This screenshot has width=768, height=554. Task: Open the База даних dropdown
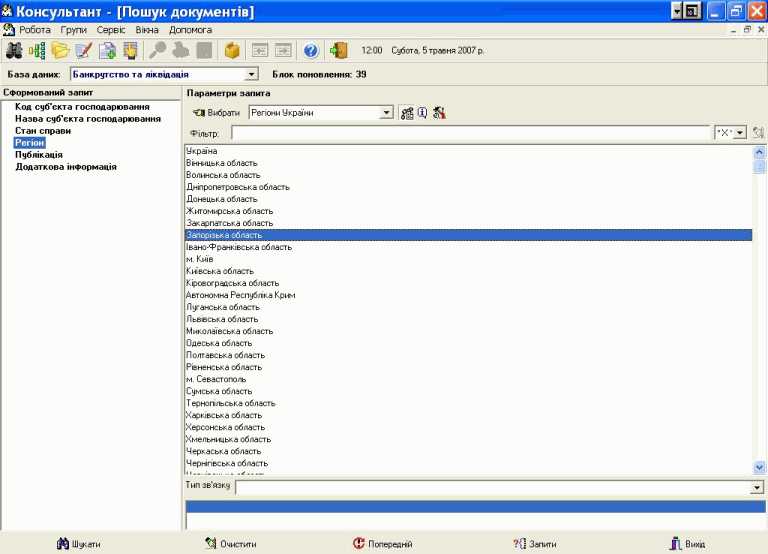point(251,74)
